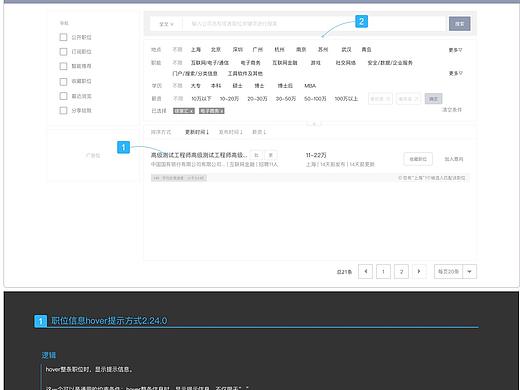Filter location by 广州
The width and height of the screenshot is (520, 390).
(x=258, y=49)
